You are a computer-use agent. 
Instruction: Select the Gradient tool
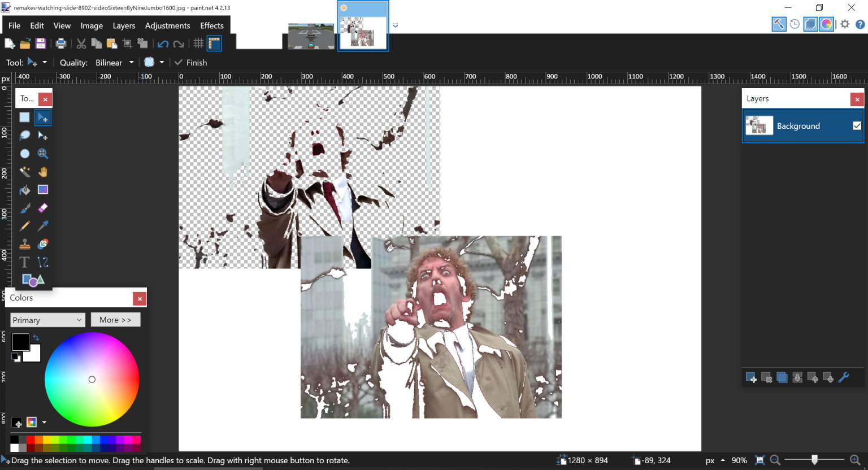[42, 190]
